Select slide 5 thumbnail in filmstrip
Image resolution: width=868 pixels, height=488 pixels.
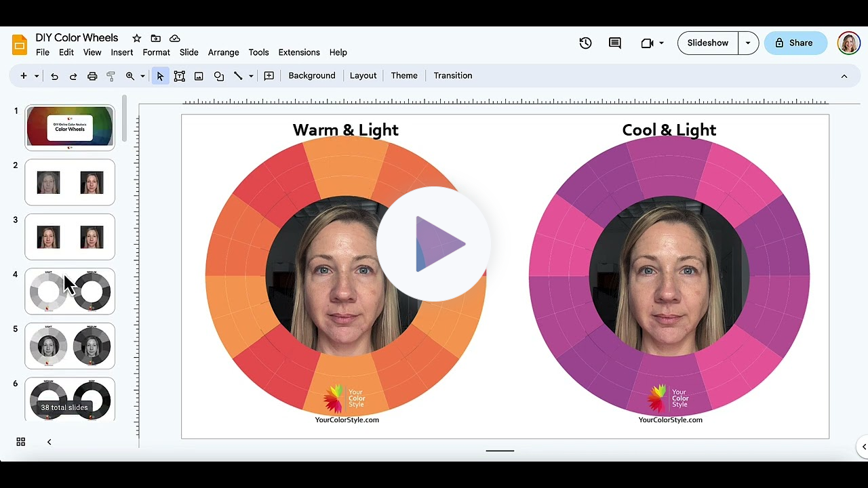click(70, 346)
